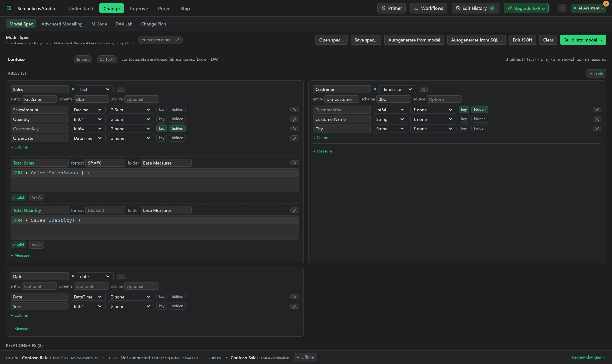Toggle key on City column
This screenshot has height=364, width=612.
[464, 128]
